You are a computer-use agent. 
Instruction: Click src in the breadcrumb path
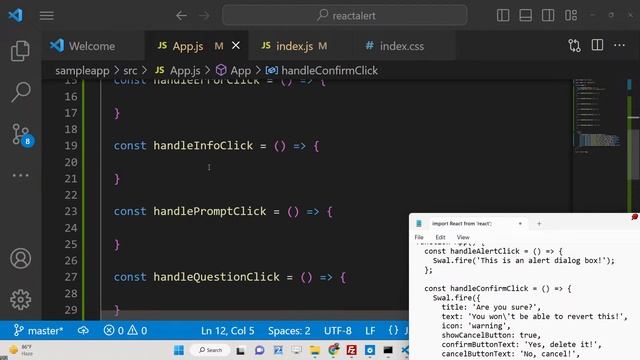click(x=130, y=71)
